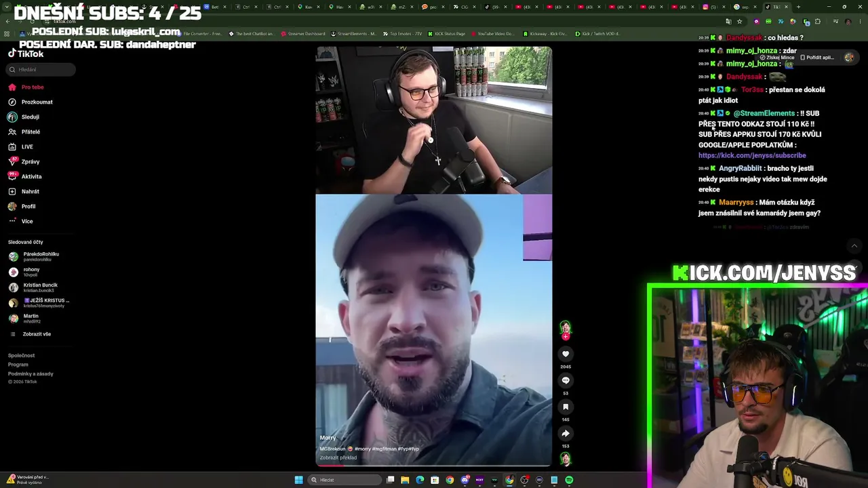Open followed account JEŽÍŠ KRISTUS

[39, 303]
